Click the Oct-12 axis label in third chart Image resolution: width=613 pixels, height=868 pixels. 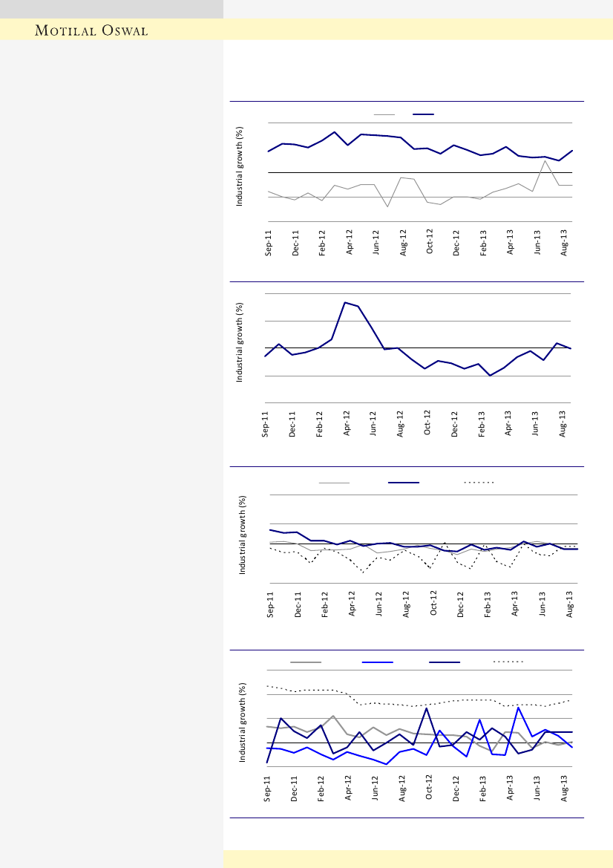(433, 605)
